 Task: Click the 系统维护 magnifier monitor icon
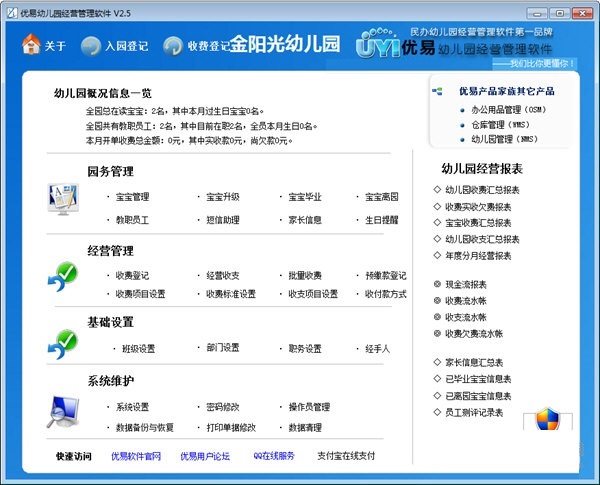(x=63, y=412)
